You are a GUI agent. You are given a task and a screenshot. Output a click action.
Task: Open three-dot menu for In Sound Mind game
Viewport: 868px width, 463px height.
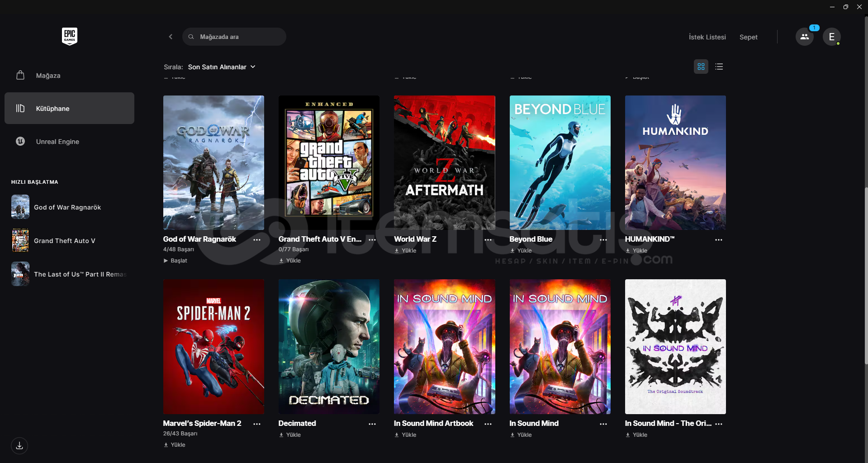603,424
